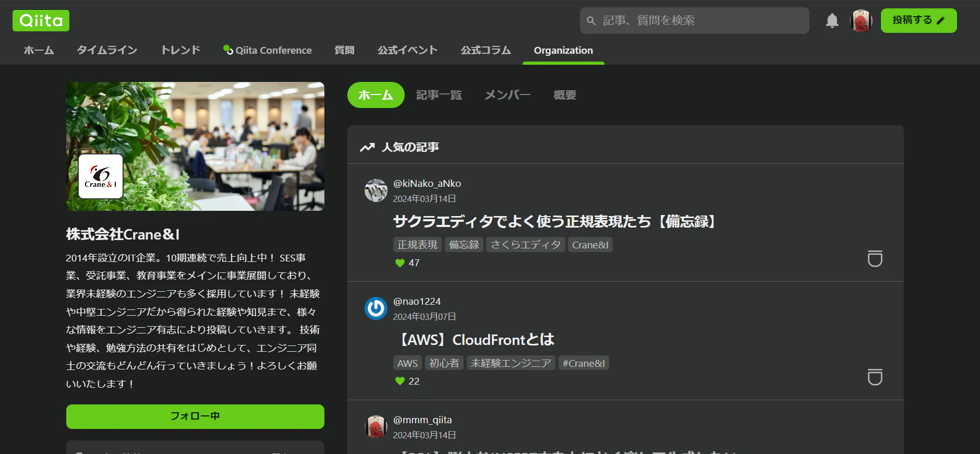Viewport: 980px width, 454px height.
Task: Open @nao1224's avatar
Action: pos(376,308)
